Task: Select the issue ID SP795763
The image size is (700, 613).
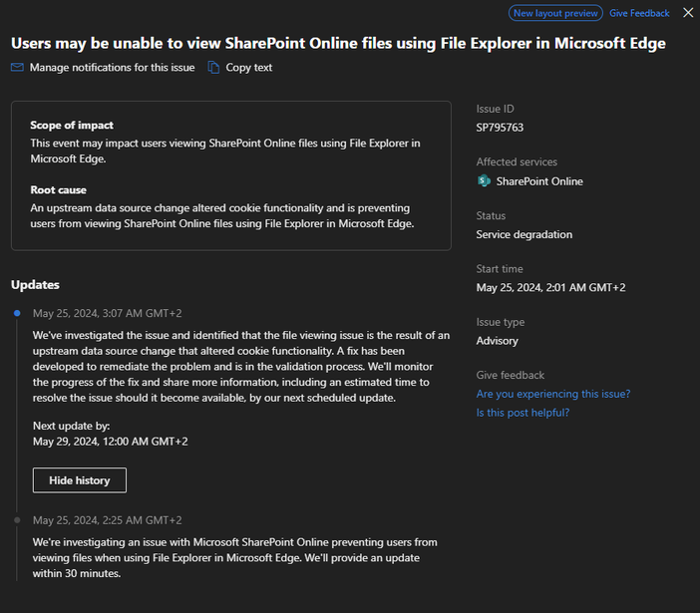Action: tap(500, 128)
